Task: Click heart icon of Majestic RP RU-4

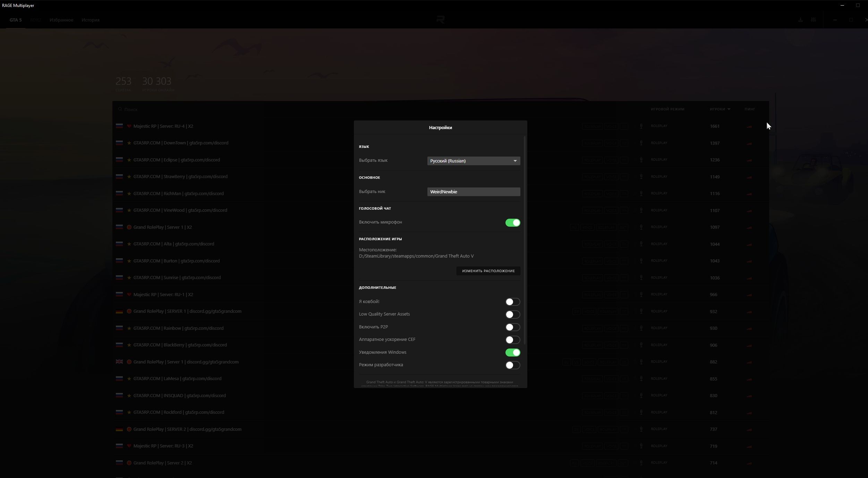Action: pyautogui.click(x=129, y=126)
